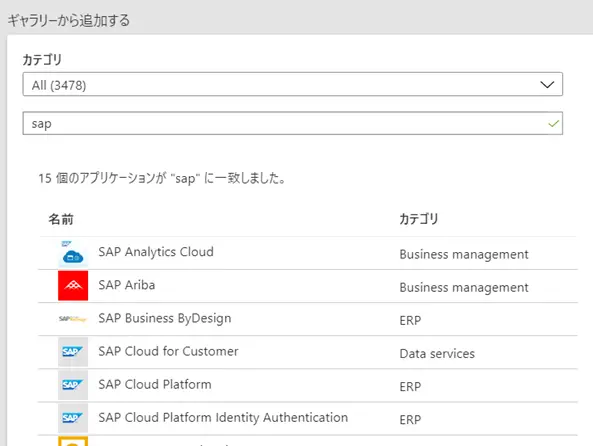Select the SAP Cloud Platform row
This screenshot has width=593, height=446.
[308, 385]
